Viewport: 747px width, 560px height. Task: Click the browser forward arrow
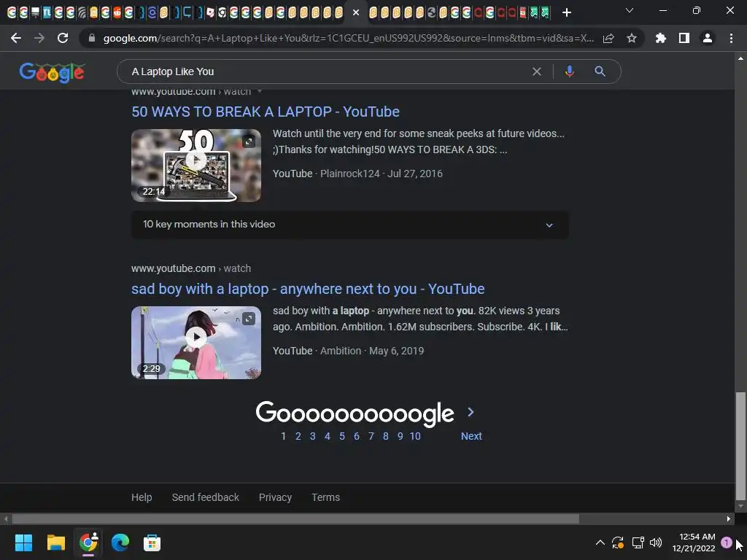click(39, 38)
